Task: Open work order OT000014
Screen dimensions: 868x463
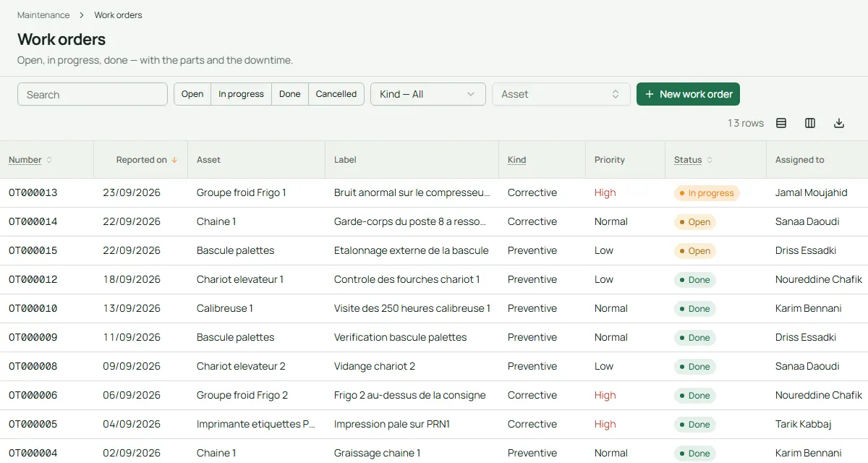Action: coord(33,222)
